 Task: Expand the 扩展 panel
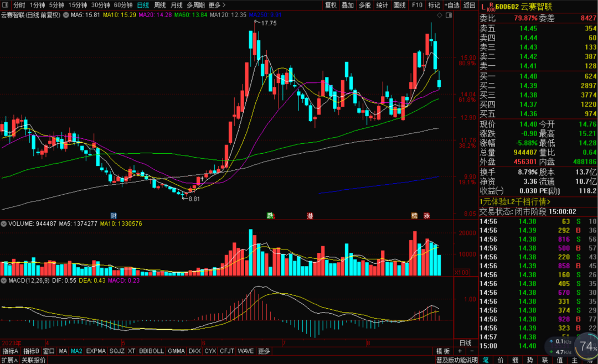click(x=10, y=360)
